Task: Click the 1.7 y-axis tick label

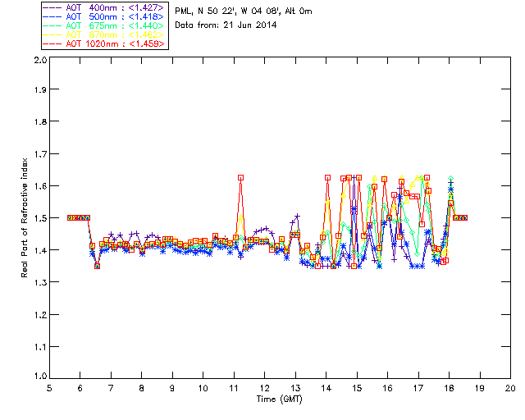Action: click(x=40, y=153)
